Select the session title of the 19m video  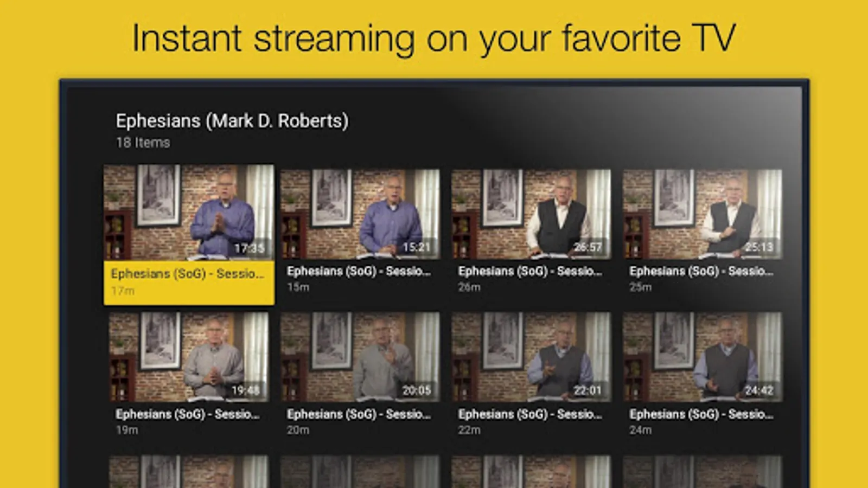pos(188,414)
